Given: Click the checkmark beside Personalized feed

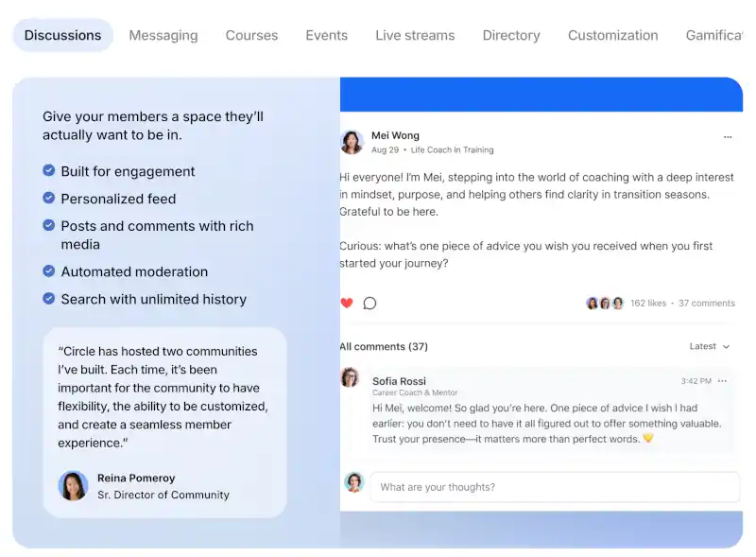Looking at the screenshot, I should click(x=49, y=198).
